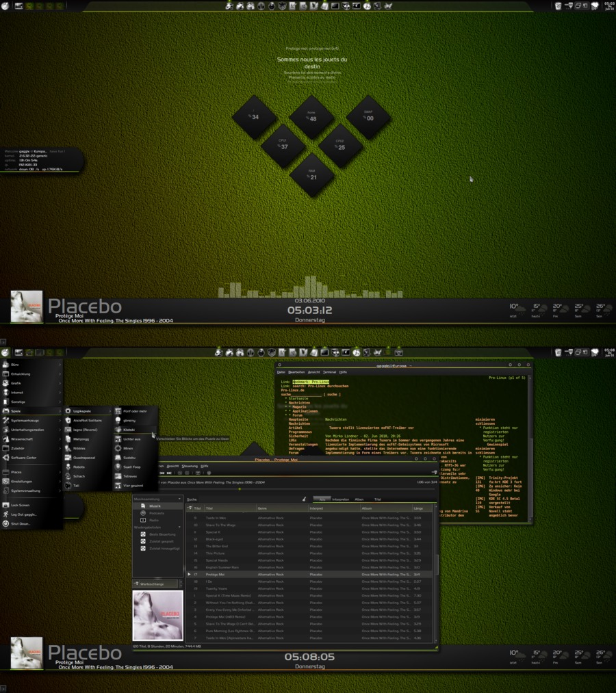The image size is (616, 693).
Task: Click the Robots game icon
Action: coord(68,467)
